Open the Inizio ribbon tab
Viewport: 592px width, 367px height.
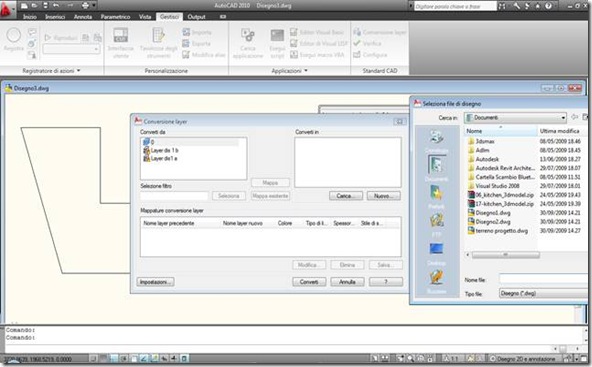coord(29,17)
